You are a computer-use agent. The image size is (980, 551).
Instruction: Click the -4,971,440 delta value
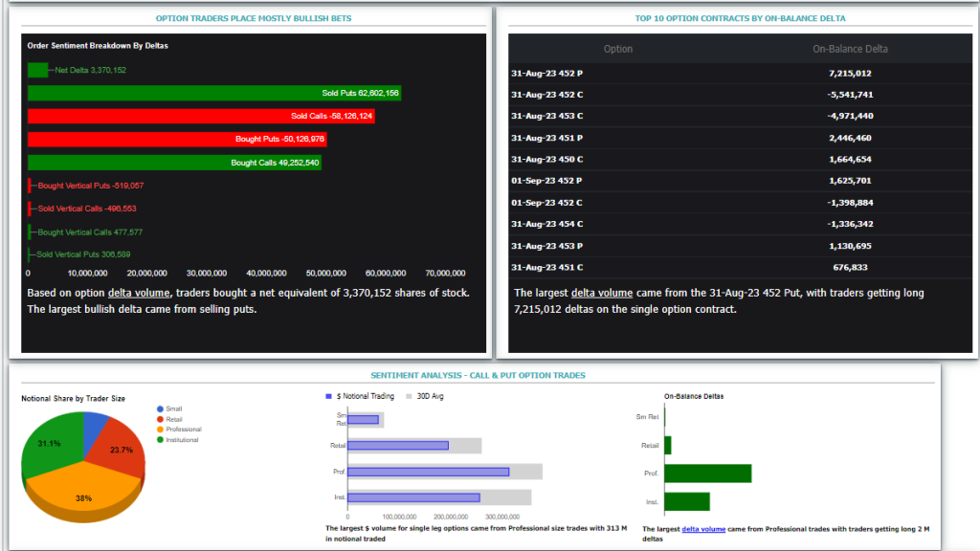coord(850,116)
